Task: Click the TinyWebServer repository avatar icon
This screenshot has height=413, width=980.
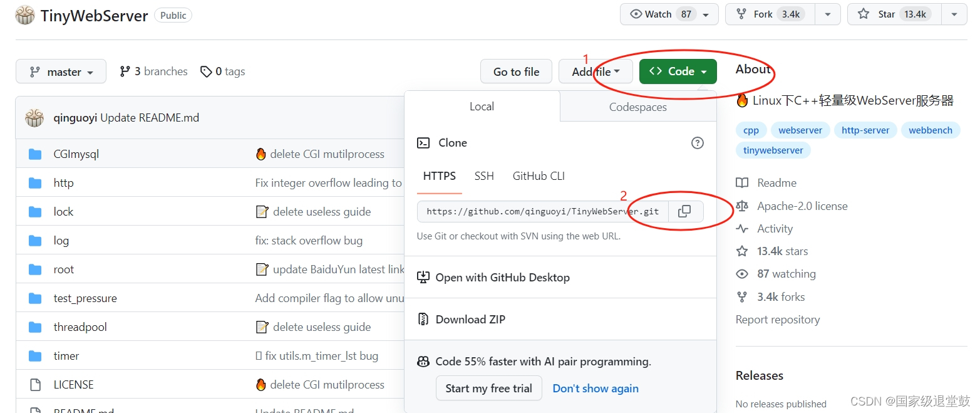Action: click(x=25, y=15)
